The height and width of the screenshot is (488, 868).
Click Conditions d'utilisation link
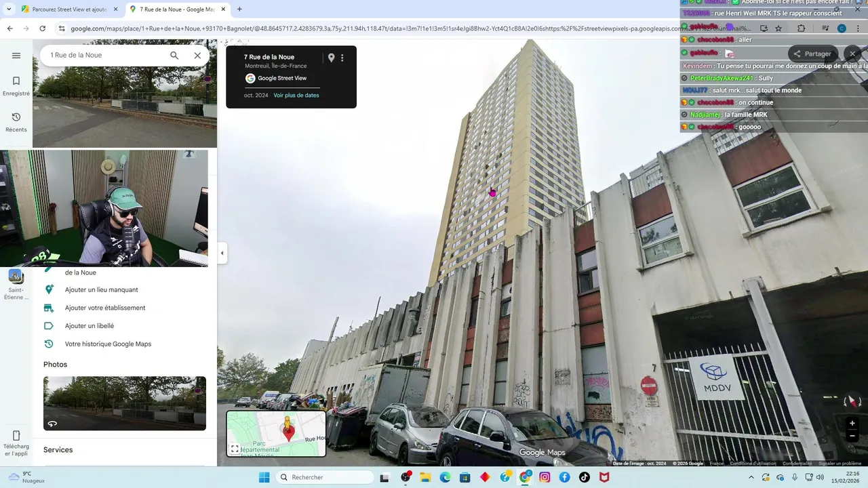pyautogui.click(x=753, y=464)
